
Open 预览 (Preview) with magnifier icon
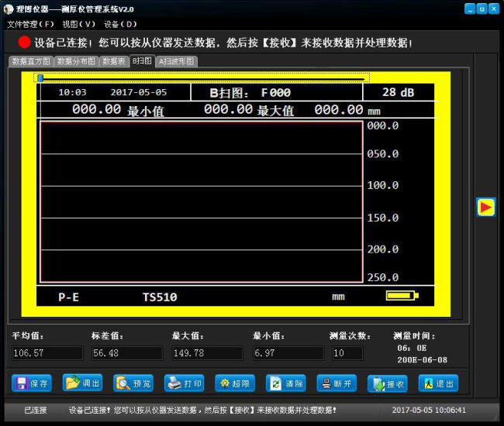coord(133,383)
